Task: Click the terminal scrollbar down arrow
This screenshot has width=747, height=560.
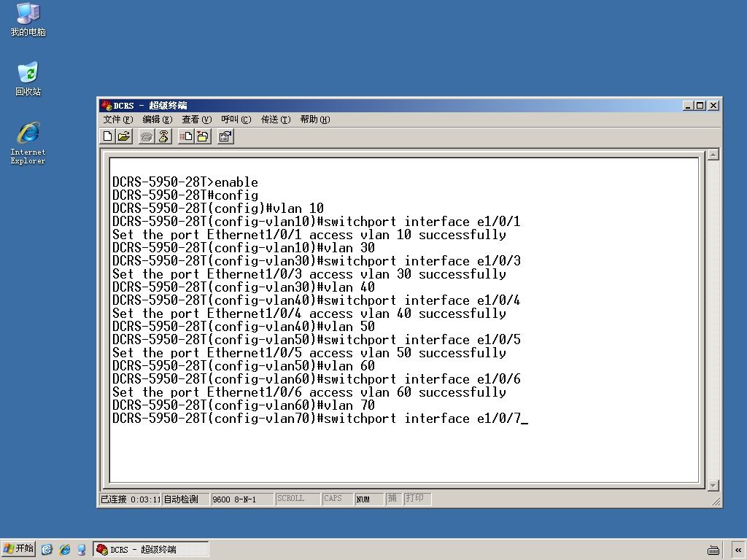Action: click(x=713, y=485)
